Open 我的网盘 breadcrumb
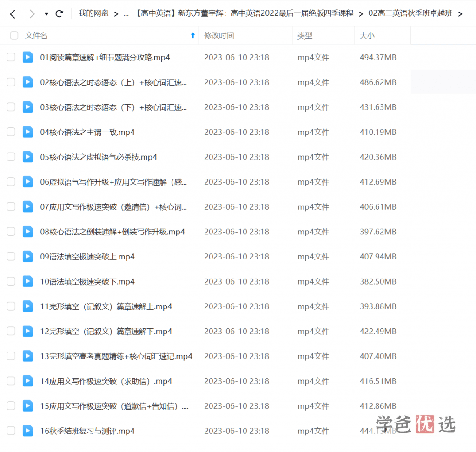The image size is (476, 452). 93,13
